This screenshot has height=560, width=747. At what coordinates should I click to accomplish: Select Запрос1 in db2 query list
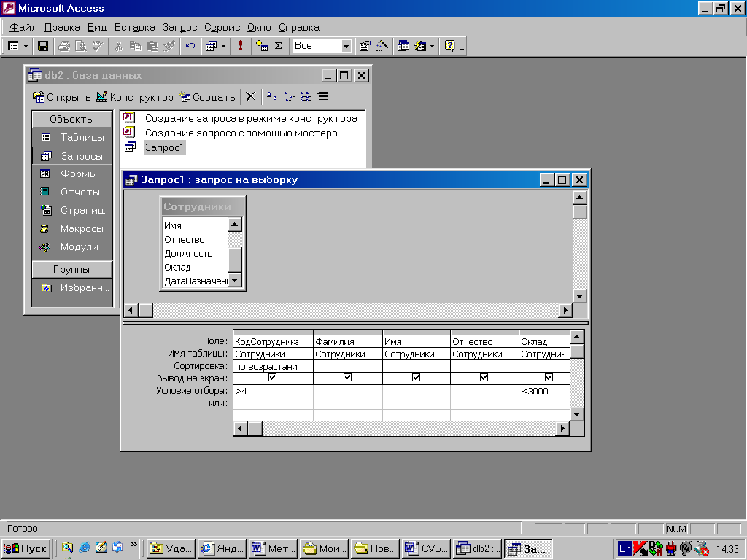coord(164,147)
